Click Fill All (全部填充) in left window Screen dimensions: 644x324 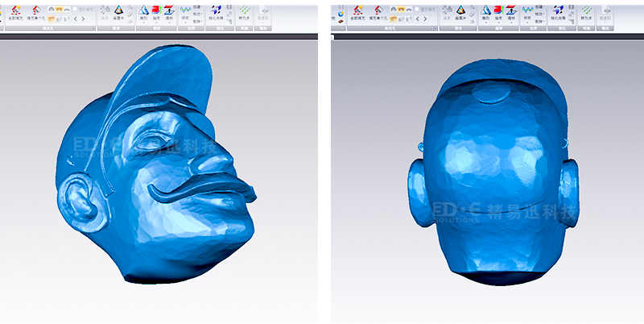tap(16, 11)
